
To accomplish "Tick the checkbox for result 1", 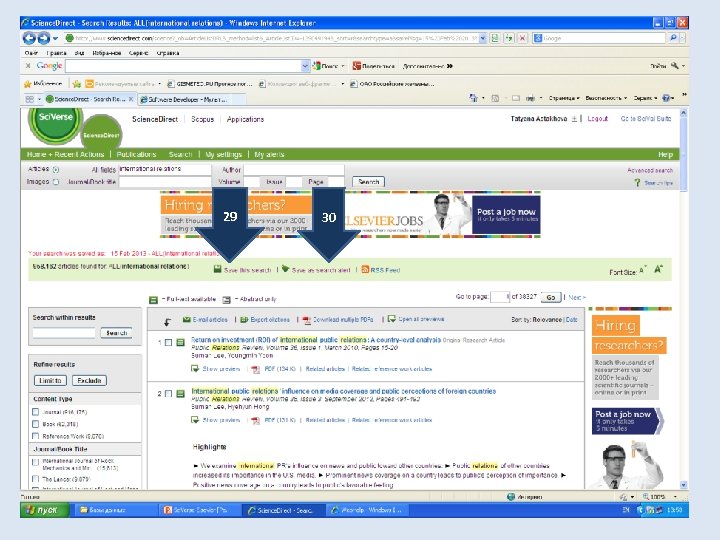I will (x=169, y=343).
